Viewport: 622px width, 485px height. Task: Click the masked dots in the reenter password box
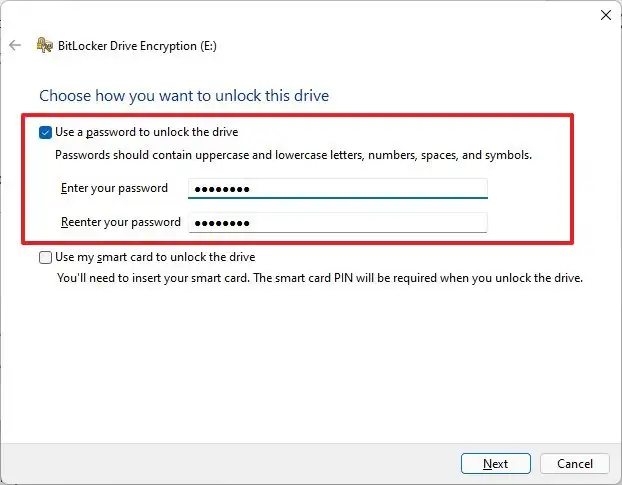coord(221,223)
